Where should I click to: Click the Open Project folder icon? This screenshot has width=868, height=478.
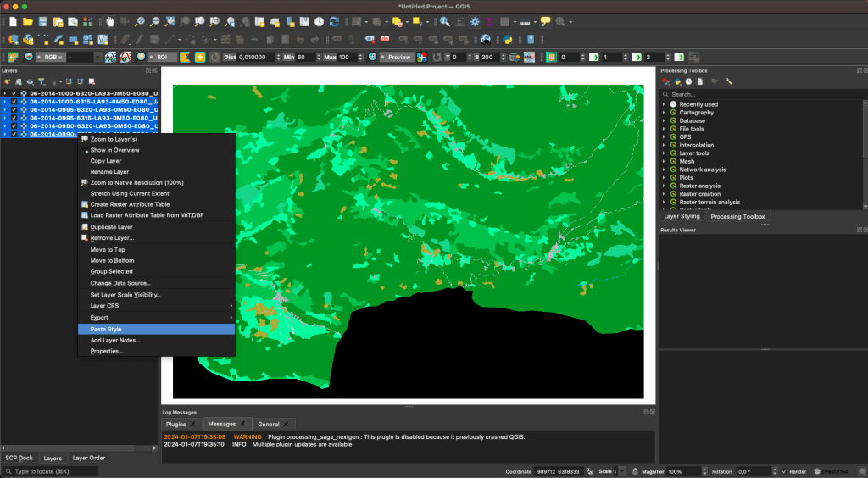(28, 21)
